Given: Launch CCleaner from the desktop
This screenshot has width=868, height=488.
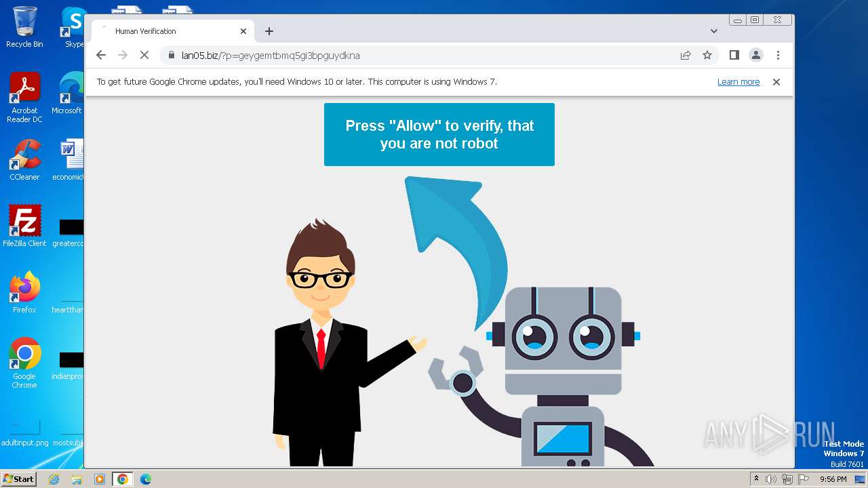Looking at the screenshot, I should coord(24,160).
